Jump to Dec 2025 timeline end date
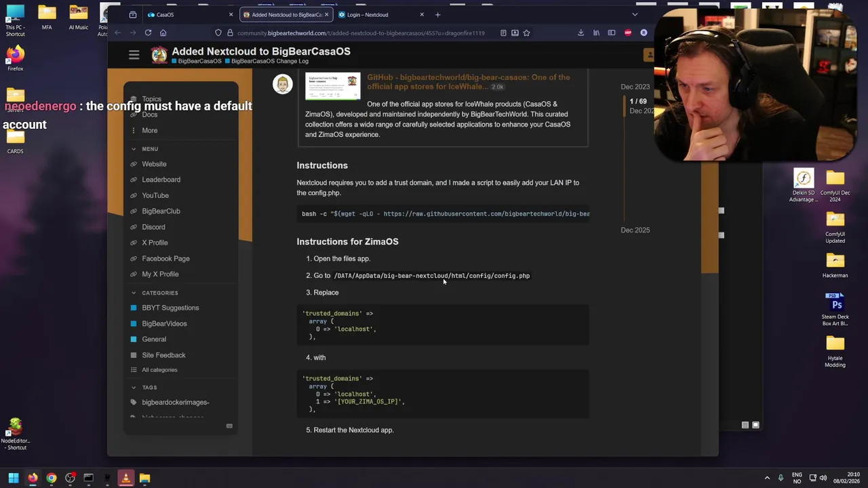Viewport: 868px width, 488px height. (x=635, y=230)
